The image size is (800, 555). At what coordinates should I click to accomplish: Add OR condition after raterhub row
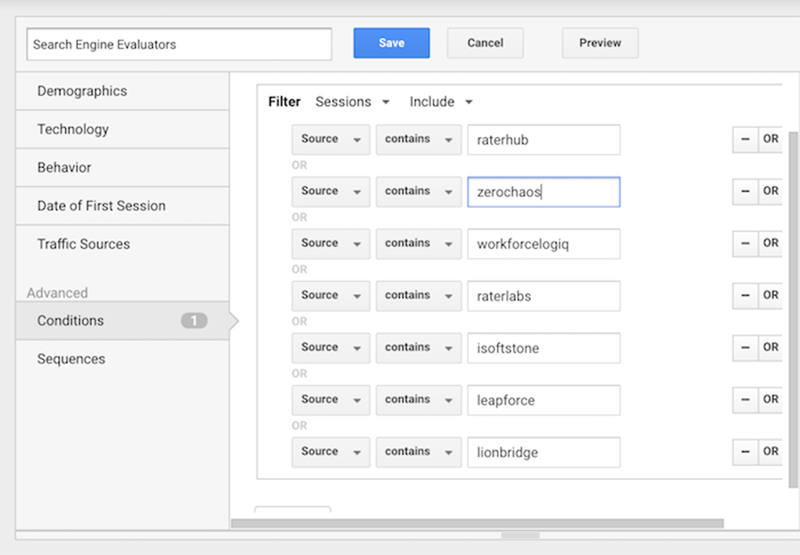coord(770,139)
